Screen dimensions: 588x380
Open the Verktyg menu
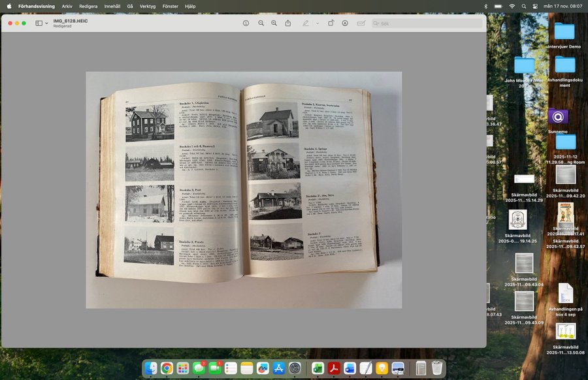148,6
